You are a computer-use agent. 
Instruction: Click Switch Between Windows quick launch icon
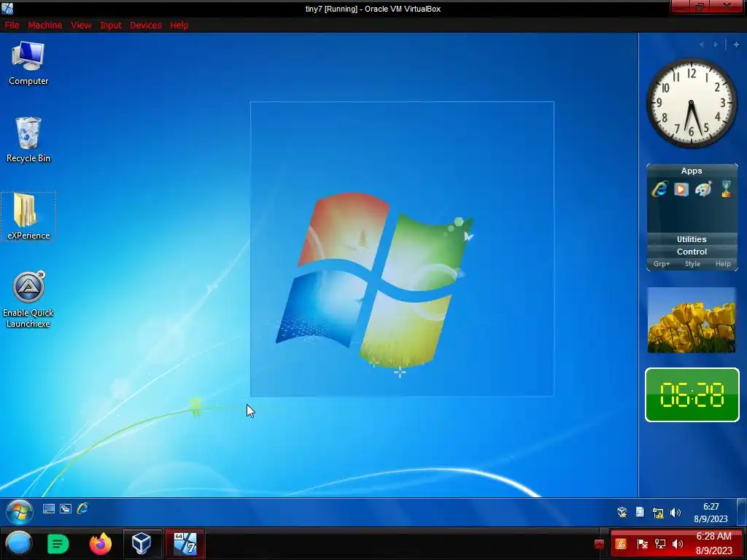point(65,508)
